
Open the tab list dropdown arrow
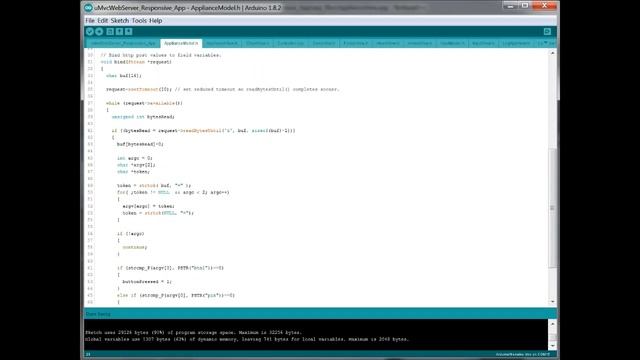546,43
